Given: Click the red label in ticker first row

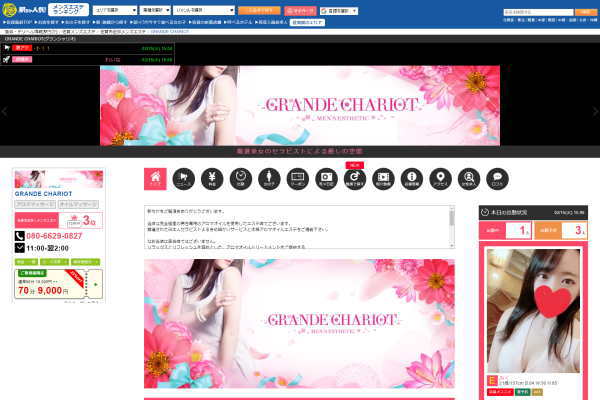Looking at the screenshot, I should click(22, 48).
